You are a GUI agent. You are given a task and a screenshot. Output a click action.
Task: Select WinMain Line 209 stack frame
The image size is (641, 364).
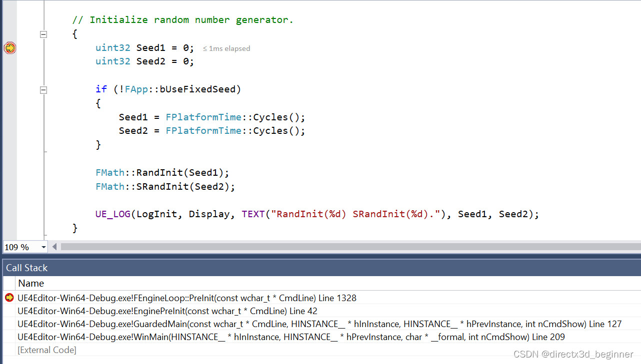(291, 337)
